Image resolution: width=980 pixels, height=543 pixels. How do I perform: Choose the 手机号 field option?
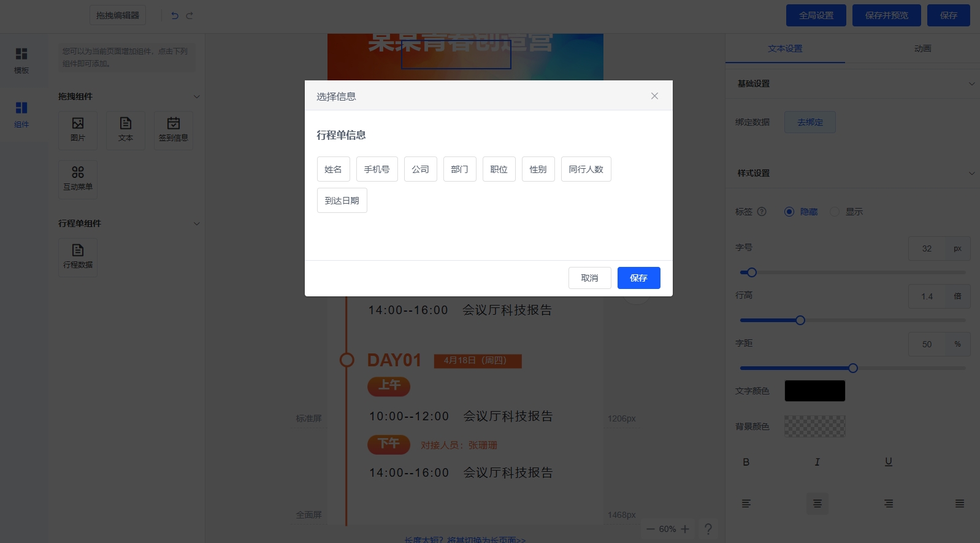tap(377, 169)
